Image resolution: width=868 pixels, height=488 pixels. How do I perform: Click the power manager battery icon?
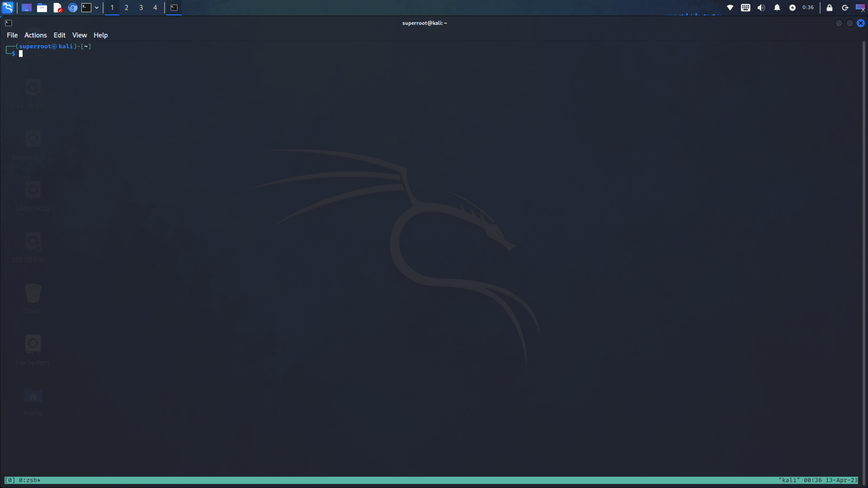(793, 8)
